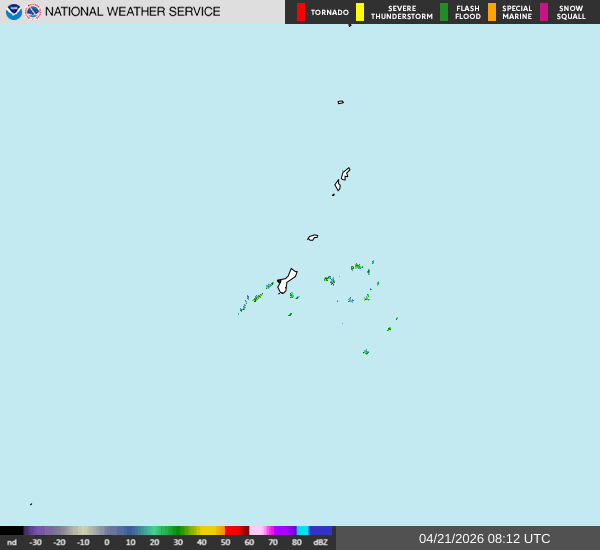The image size is (600, 550).
Task: Click the magenta Snow Squall legend swatch
Action: (x=544, y=12)
